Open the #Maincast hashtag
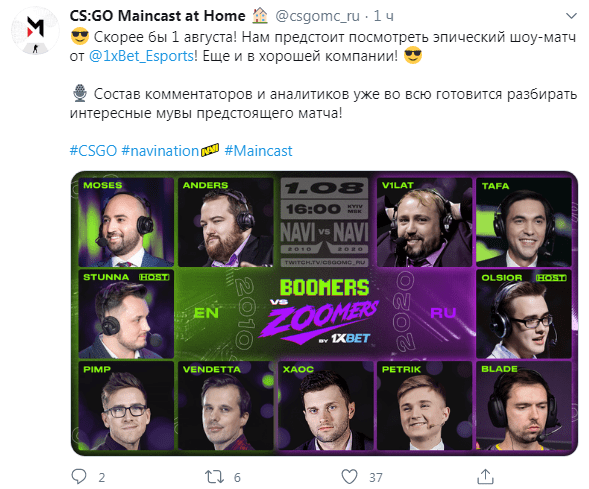 coord(258,151)
